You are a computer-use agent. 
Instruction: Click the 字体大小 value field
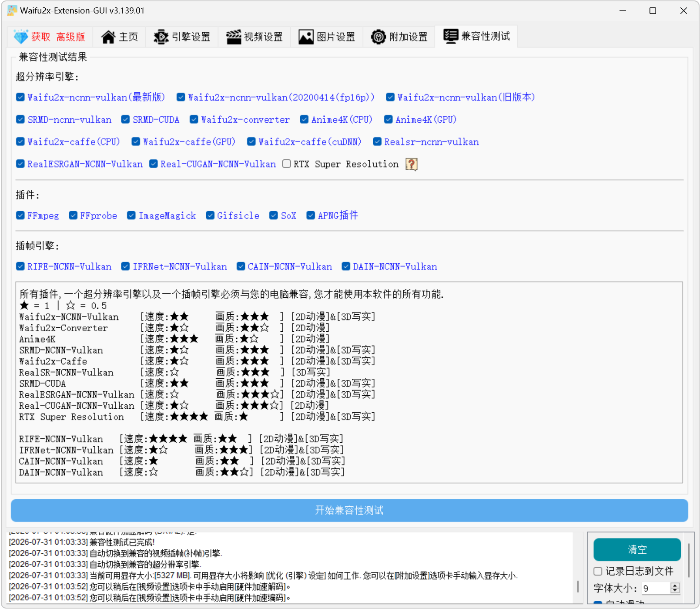point(656,588)
